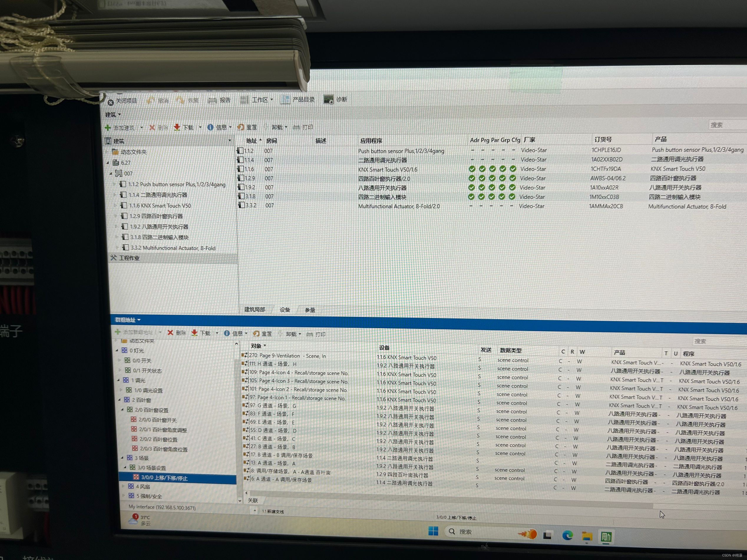Open Microsoft Edge from the taskbar

click(x=567, y=535)
